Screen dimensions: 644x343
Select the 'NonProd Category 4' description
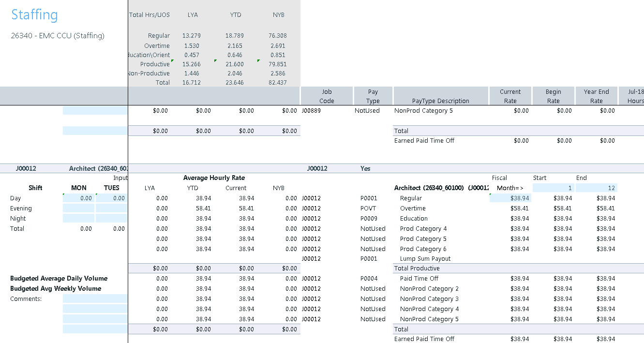click(429, 309)
